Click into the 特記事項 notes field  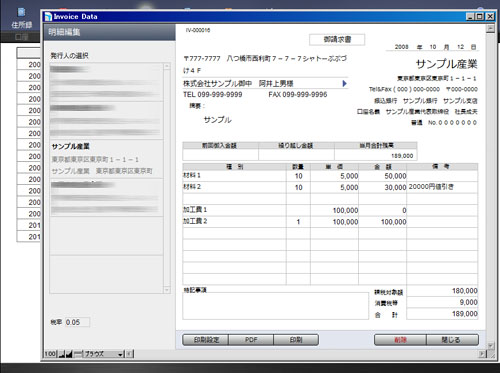pyautogui.click(x=275, y=306)
